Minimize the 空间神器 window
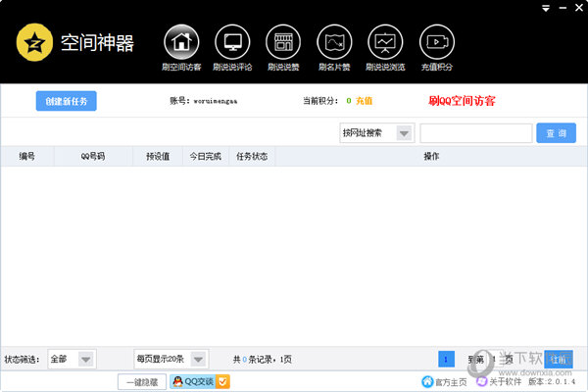Screen dimensions: 588x392 tap(563, 8)
